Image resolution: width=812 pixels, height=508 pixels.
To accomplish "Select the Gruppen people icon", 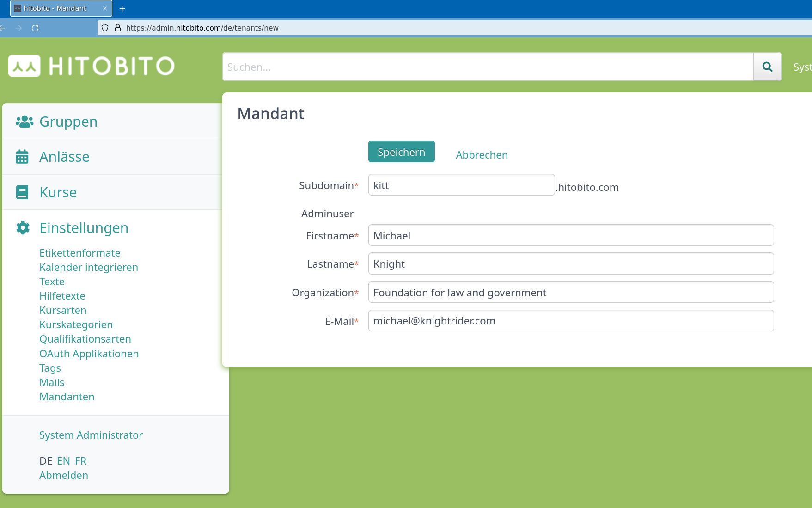I will (23, 121).
